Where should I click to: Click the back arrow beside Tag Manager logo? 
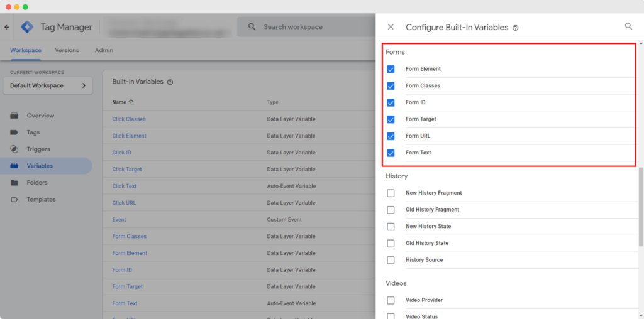[x=6, y=27]
